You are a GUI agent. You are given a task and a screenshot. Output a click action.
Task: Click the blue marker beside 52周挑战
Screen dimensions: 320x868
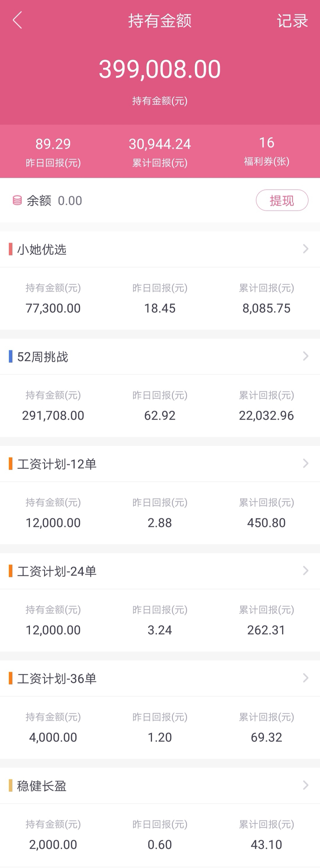(x=11, y=356)
